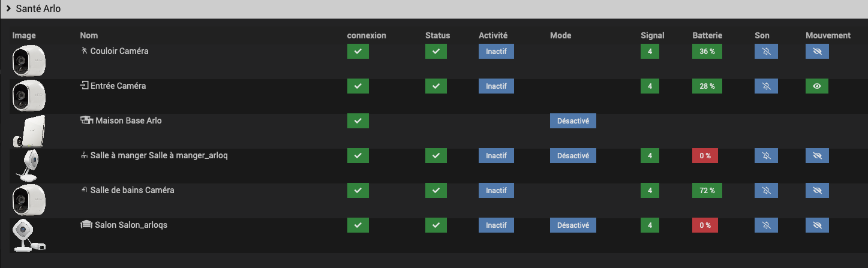This screenshot has width=868, height=268.
Task: Click the Maison Base Arlo station image
Action: 29,131
